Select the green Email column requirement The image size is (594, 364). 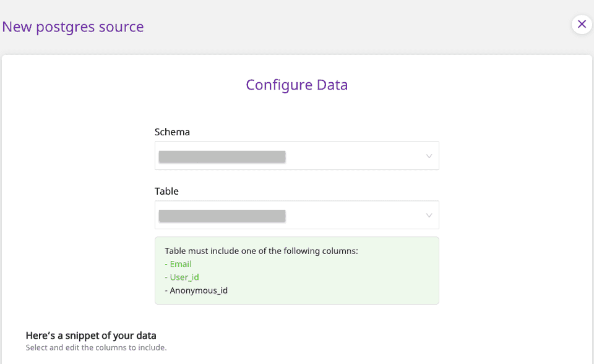[x=181, y=264]
